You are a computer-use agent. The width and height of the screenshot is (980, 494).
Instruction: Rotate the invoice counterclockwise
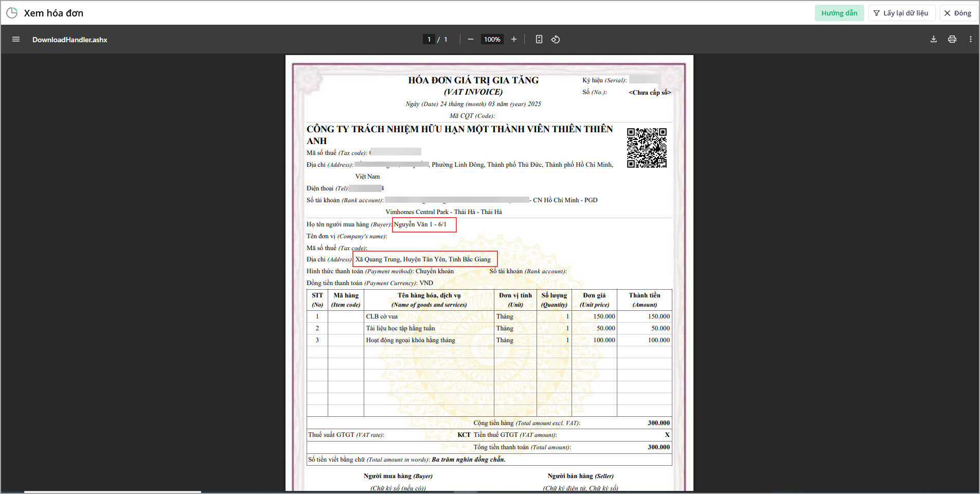(x=556, y=40)
